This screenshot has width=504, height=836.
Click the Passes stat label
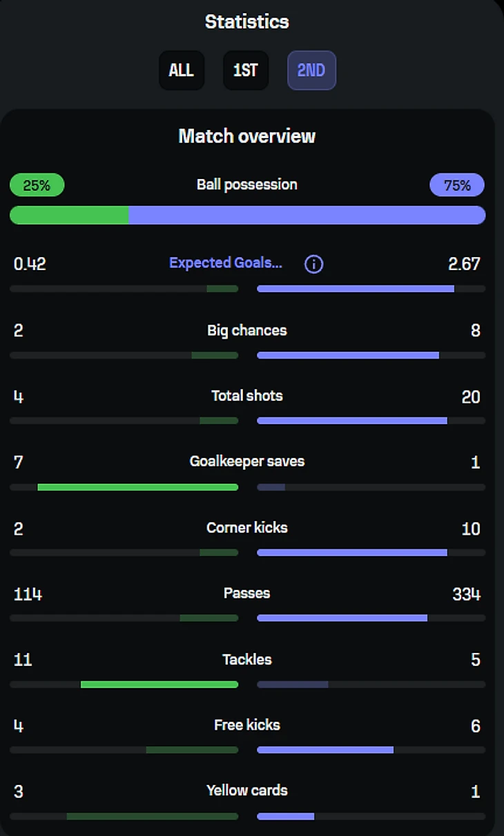coord(247,593)
